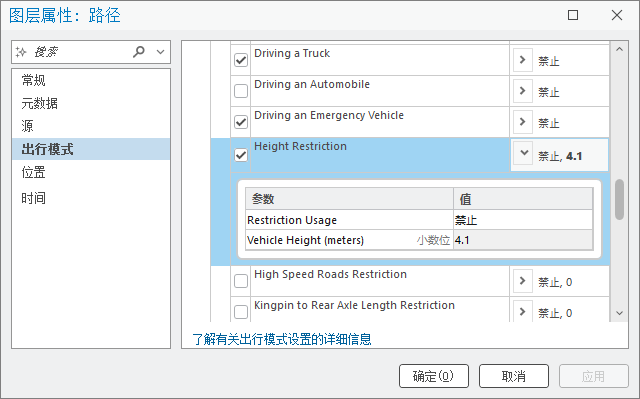The width and height of the screenshot is (640, 399).
Task: Expand the High Speed Roads Restriction parameters
Action: click(522, 281)
